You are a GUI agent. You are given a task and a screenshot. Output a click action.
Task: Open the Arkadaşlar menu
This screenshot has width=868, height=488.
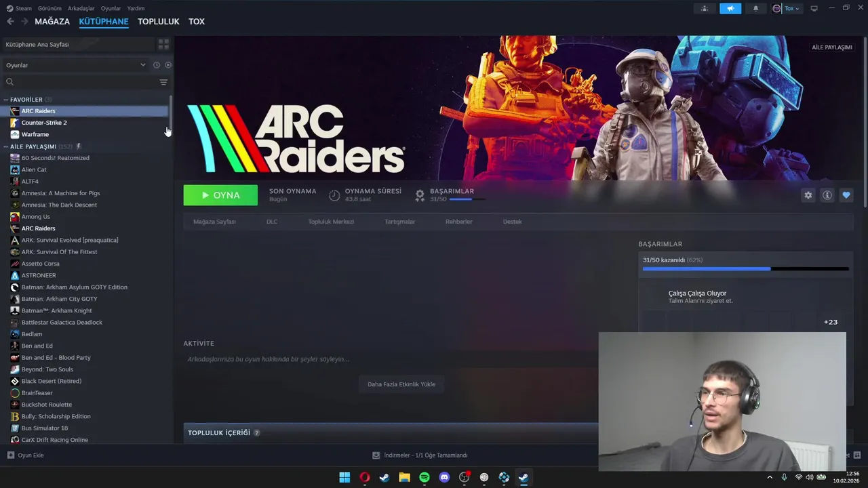pos(81,9)
